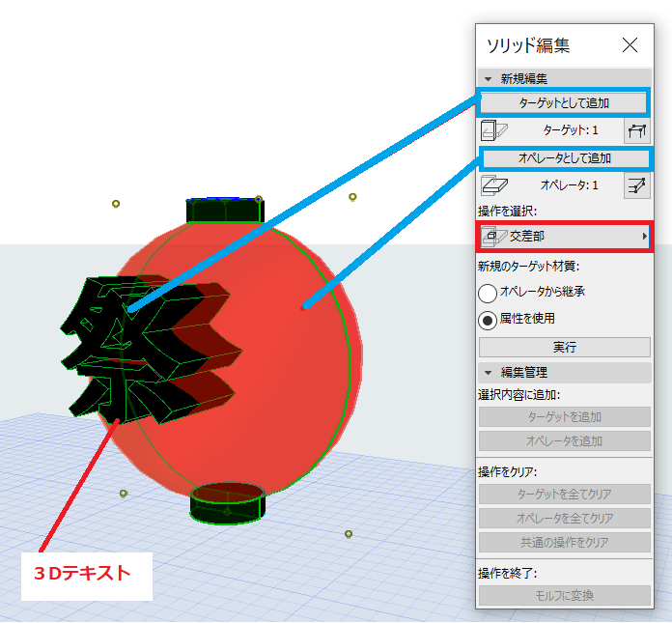Select target elements icon beside ターゲット: 1
Screen dimensions: 672x623
pyautogui.click(x=637, y=130)
